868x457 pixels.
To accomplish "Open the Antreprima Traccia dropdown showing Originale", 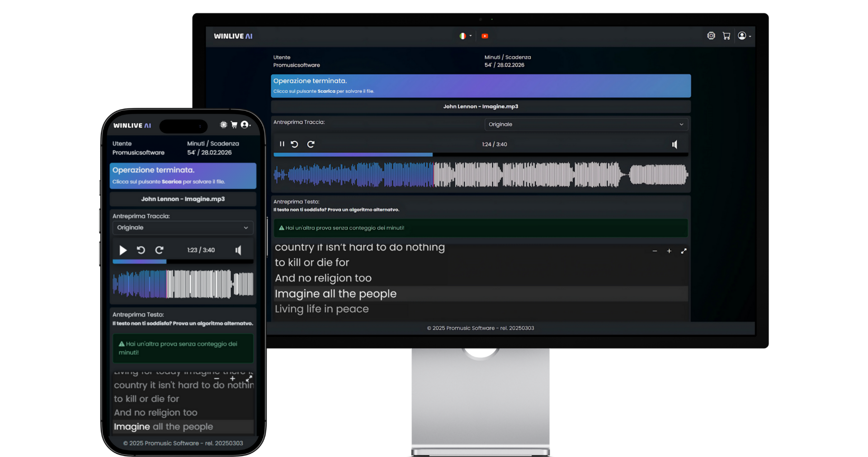I will coord(585,124).
